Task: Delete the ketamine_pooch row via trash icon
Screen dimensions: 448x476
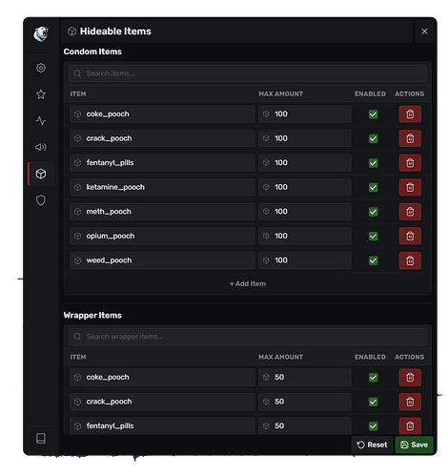Action: (410, 187)
